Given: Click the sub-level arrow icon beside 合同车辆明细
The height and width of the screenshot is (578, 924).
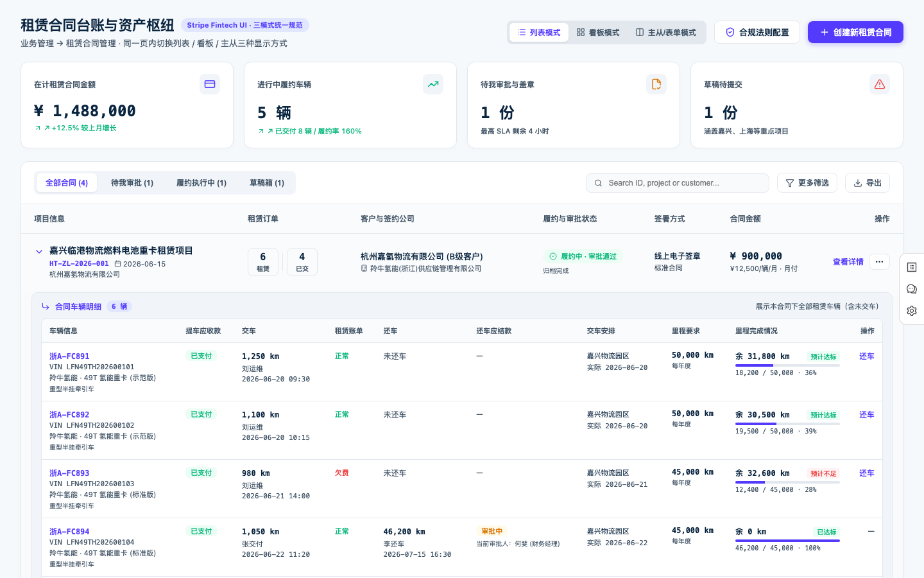Looking at the screenshot, I should coord(46,307).
